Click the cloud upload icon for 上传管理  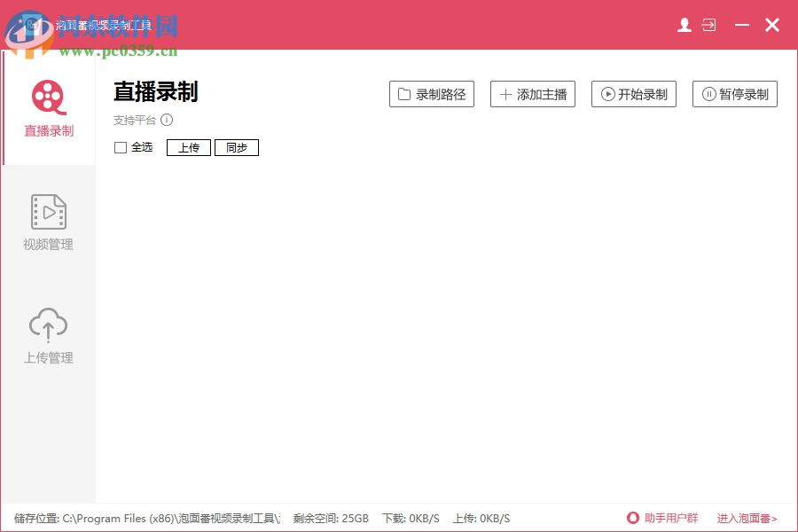point(48,324)
